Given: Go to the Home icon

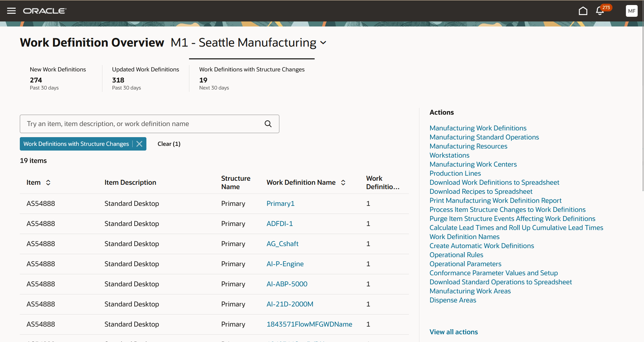Looking at the screenshot, I should tap(583, 11).
